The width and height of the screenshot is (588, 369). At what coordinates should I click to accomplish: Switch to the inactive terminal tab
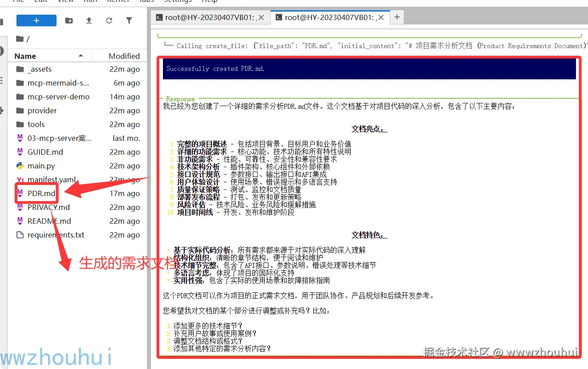[x=210, y=17]
